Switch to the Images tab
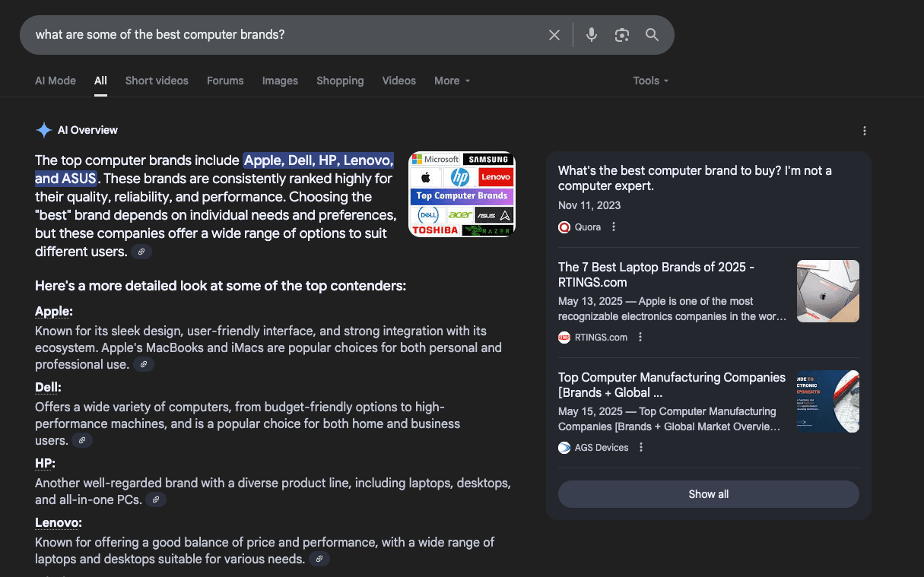 tap(280, 81)
